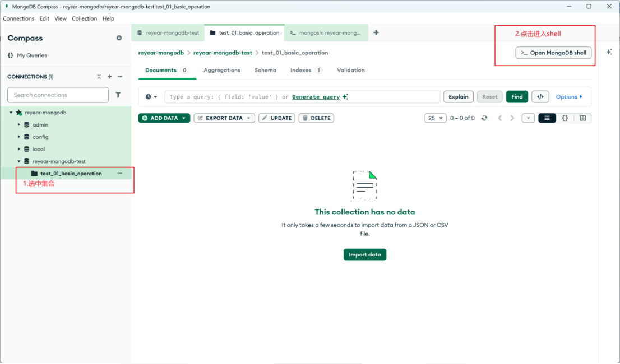Screen dimensions: 620x364
Task: Click reyear-mongodb-test breadcrumb link
Action: click(223, 53)
